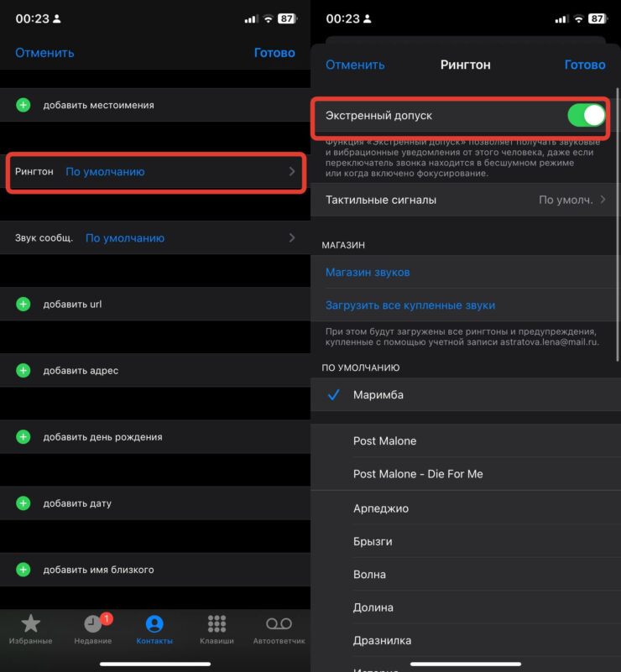Pick the Post Malone - Die For Me ringtone
The height and width of the screenshot is (672, 621).
pyautogui.click(x=418, y=474)
